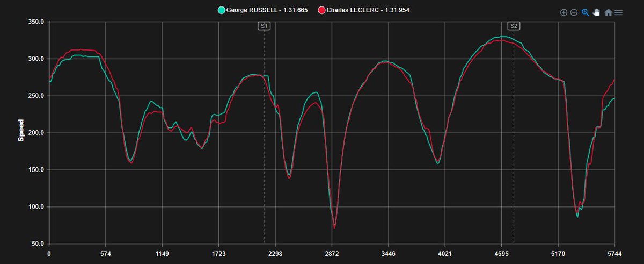The image size is (644, 264).
Task: Click the 1723 x-axis label
Action: (218, 253)
